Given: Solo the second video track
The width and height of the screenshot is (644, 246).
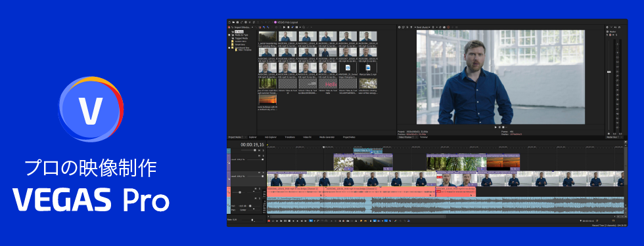Looking at the screenshot, I should [x=264, y=156].
